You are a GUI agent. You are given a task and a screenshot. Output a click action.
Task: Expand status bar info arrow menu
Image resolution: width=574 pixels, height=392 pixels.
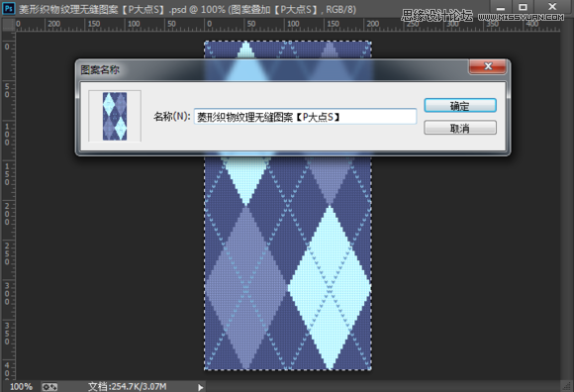coord(200,387)
